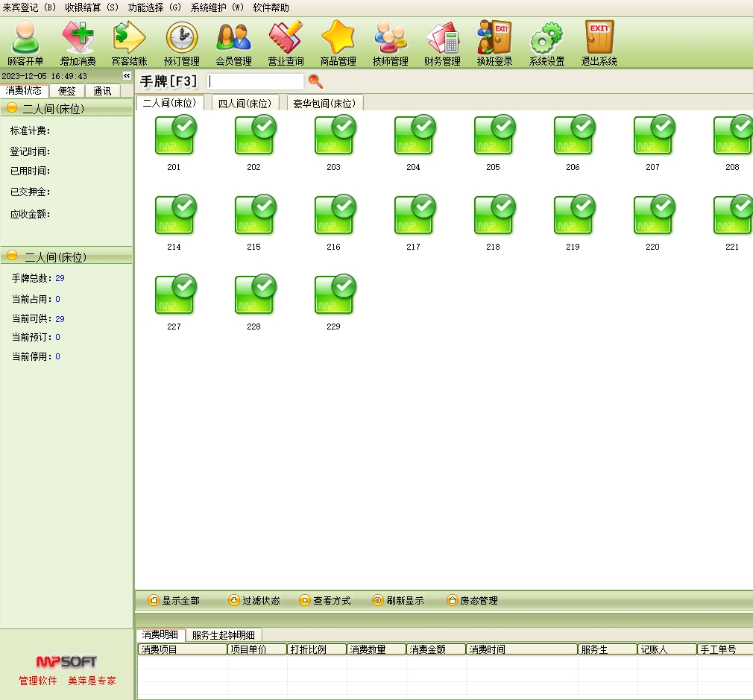This screenshot has height=700, width=753.
Task: Select room 201 tile
Action: point(174,136)
